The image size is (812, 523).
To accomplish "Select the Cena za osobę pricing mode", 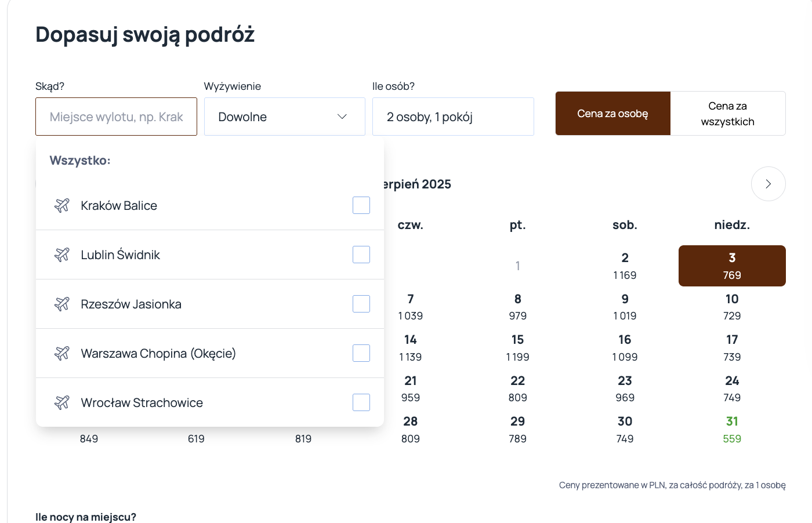I will pos(612,114).
